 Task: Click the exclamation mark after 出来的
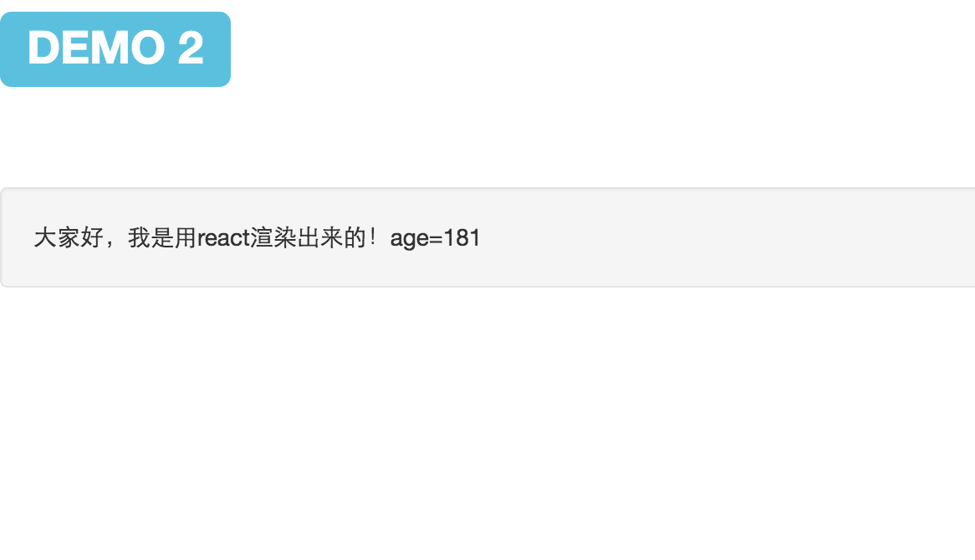tap(373, 238)
